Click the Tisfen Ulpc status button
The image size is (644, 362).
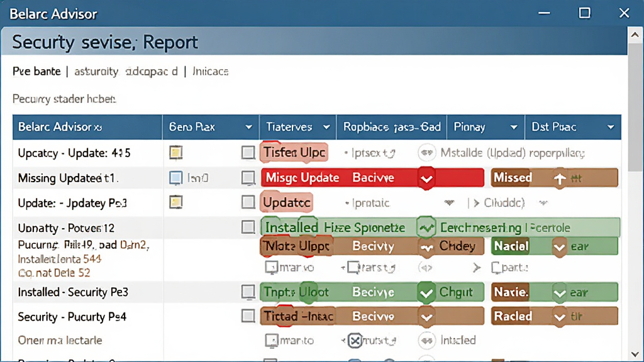[294, 152]
